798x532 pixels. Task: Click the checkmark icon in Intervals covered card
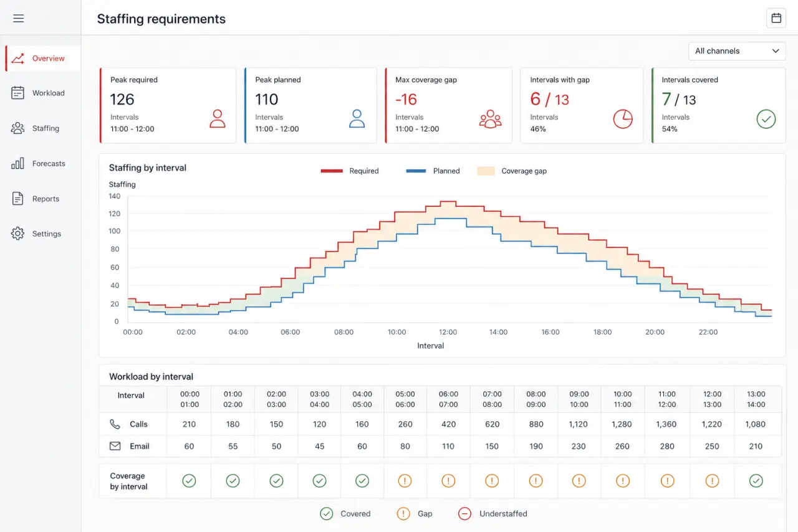(x=766, y=118)
